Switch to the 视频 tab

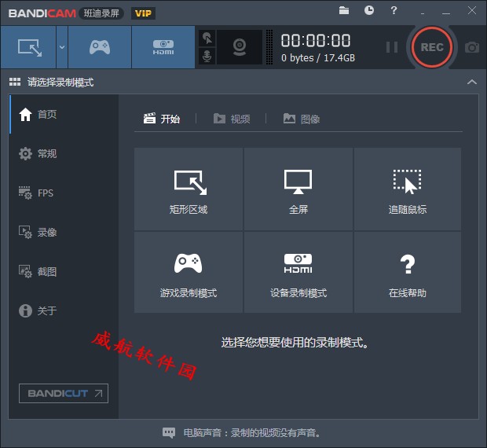232,119
